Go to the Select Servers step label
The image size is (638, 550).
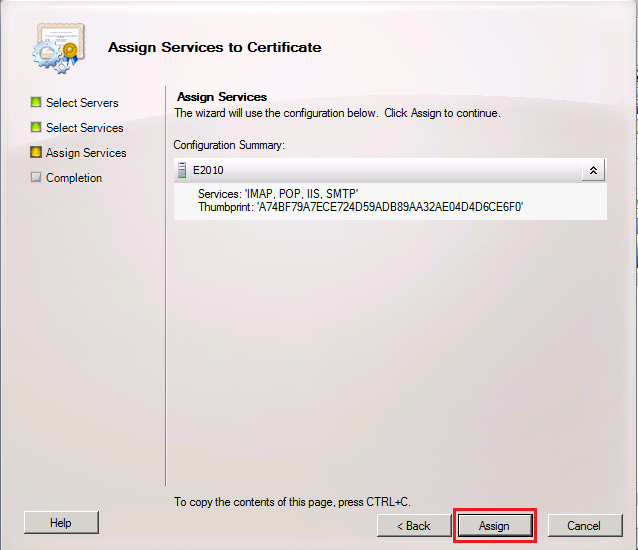82,103
